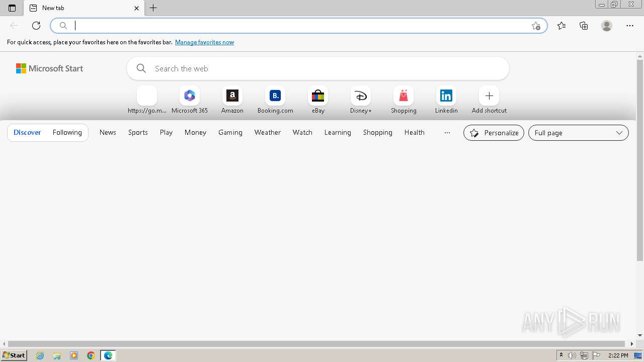Open the Watch category

pyautogui.click(x=302, y=132)
